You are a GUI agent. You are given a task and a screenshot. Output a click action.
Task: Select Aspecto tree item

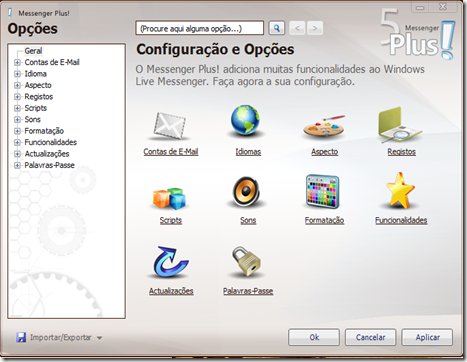[x=38, y=85]
